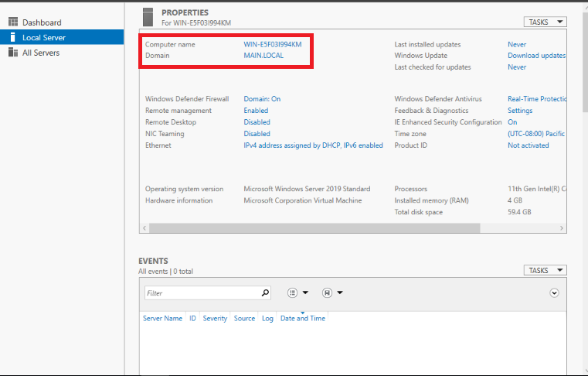This screenshot has width=588, height=376.
Task: Open Ethernet IPv4 address settings link
Action: [313, 145]
